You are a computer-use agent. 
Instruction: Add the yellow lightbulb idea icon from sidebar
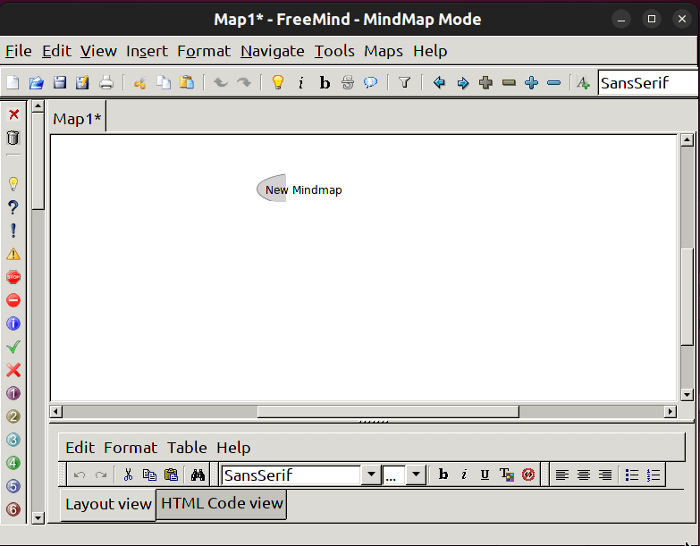pyautogui.click(x=13, y=184)
